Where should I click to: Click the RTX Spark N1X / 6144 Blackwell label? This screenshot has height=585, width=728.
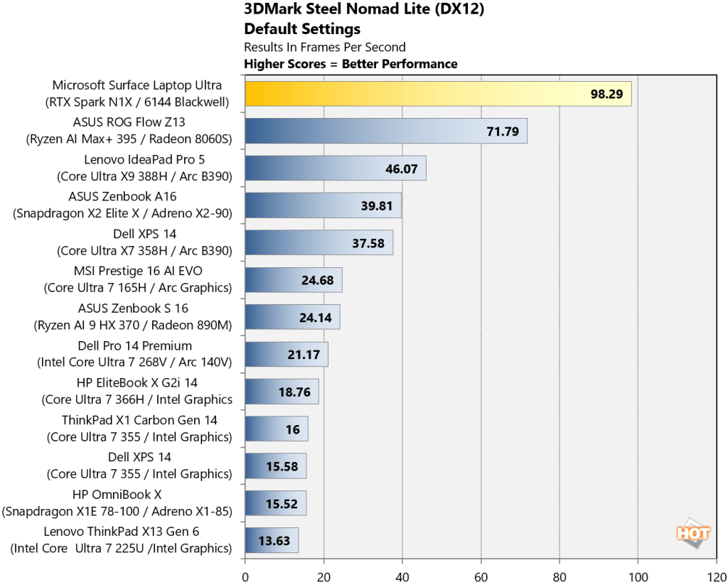point(137,102)
